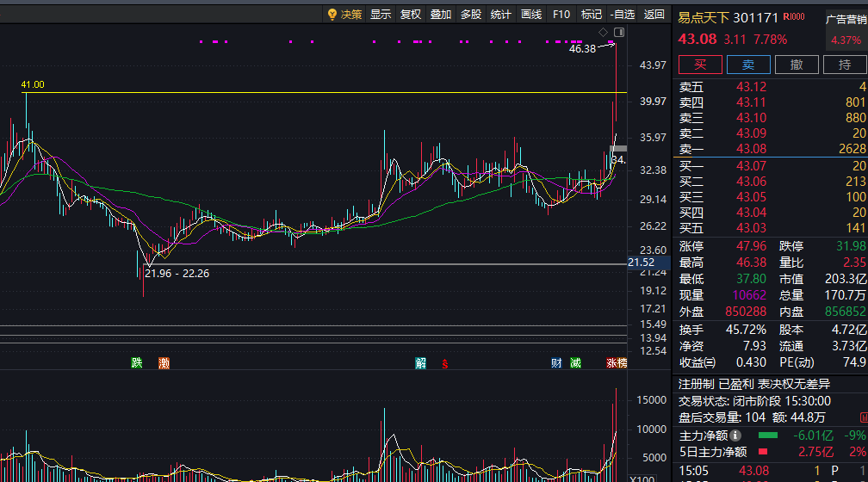868x482 pixels.
Task: Click the red 买 buy button
Action: click(x=700, y=65)
